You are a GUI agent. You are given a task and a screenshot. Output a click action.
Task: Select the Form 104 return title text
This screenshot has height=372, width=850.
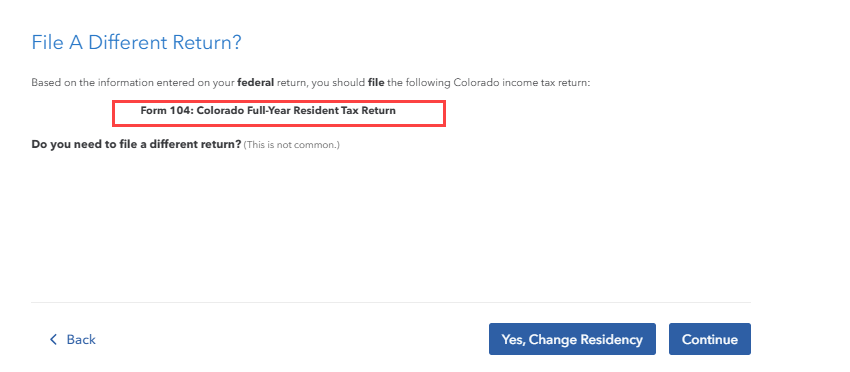pos(268,111)
